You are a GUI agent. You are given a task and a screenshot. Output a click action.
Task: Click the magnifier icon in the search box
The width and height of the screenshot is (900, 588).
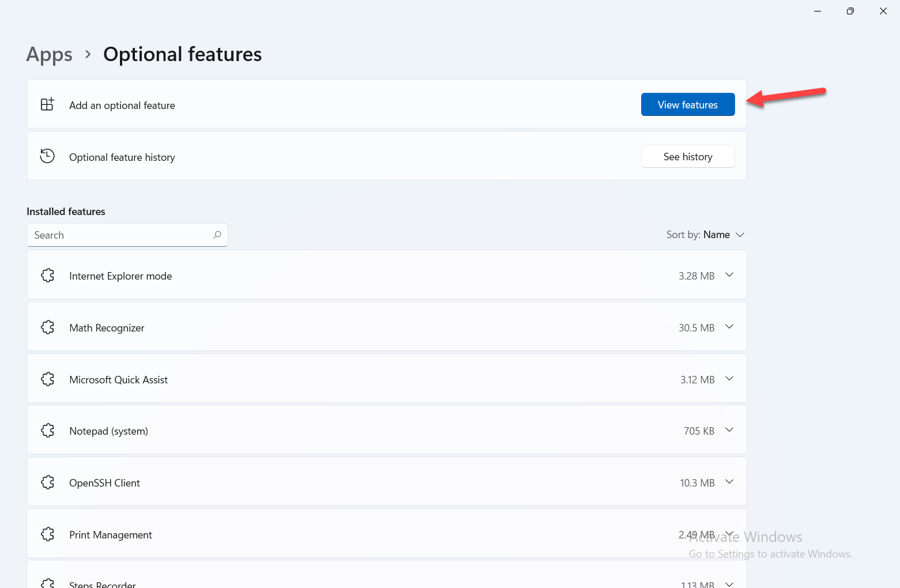click(217, 235)
